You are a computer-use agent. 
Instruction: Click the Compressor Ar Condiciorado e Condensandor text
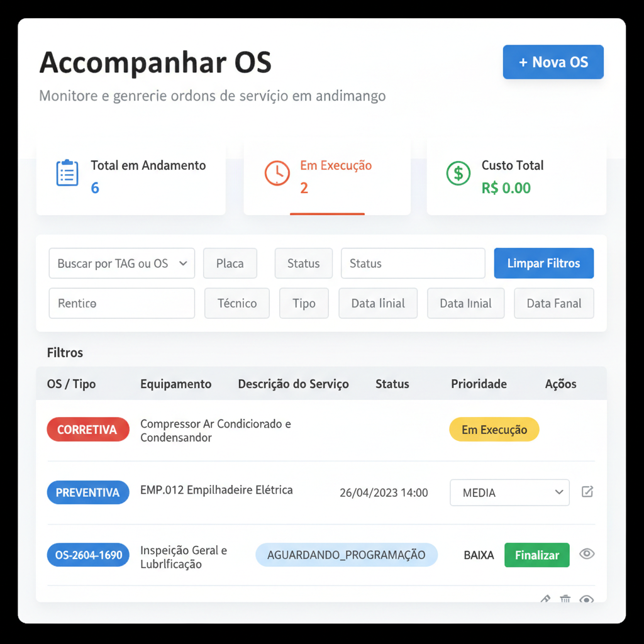(216, 430)
